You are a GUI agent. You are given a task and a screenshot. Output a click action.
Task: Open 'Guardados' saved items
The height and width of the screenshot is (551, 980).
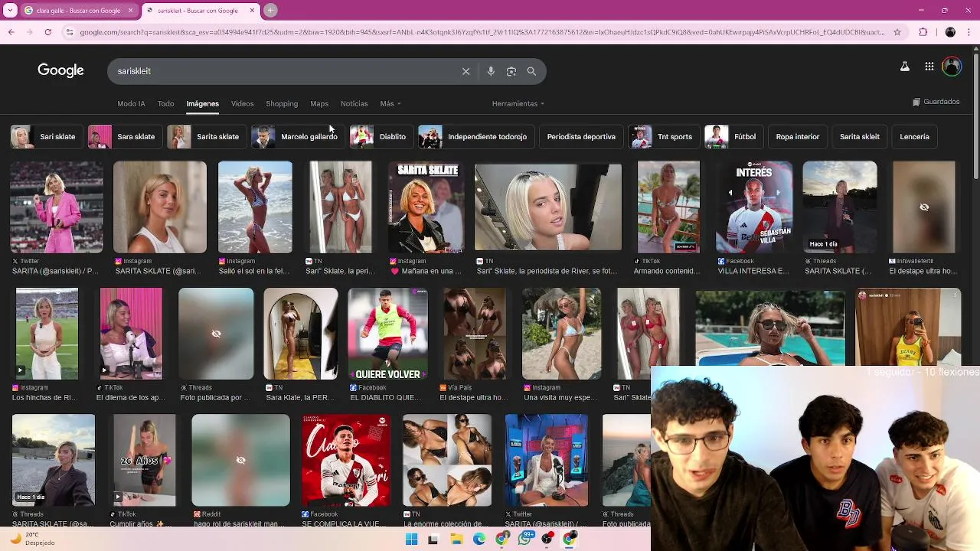coord(936,102)
